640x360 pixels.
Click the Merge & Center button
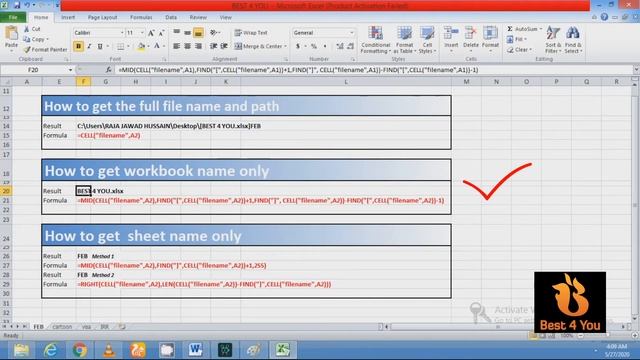259,46
